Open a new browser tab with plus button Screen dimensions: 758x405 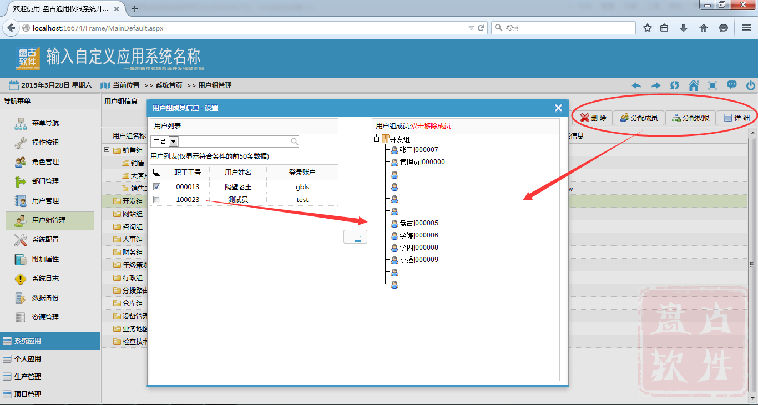pyautogui.click(x=134, y=9)
